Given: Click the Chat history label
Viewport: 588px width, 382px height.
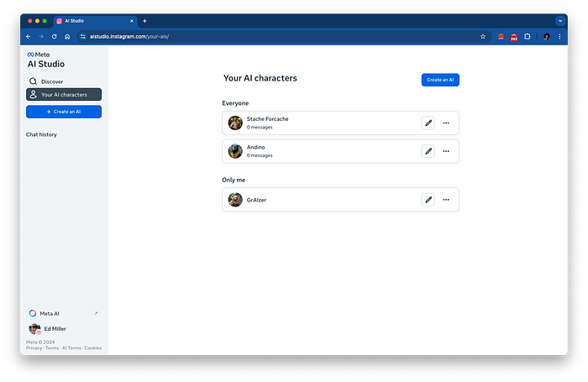Looking at the screenshot, I should pos(41,134).
